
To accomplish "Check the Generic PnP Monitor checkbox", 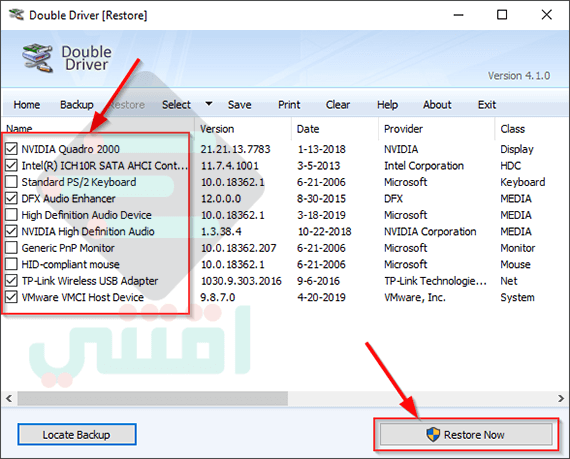I will point(11,248).
